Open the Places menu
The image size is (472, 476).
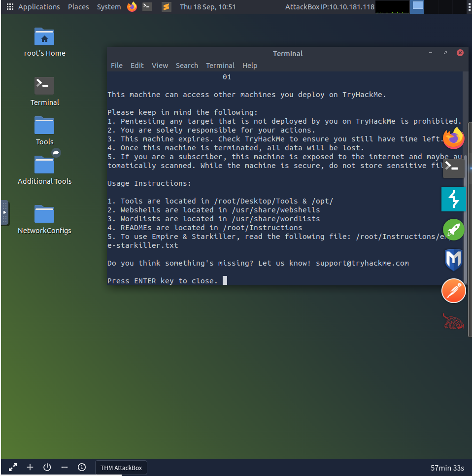click(78, 7)
